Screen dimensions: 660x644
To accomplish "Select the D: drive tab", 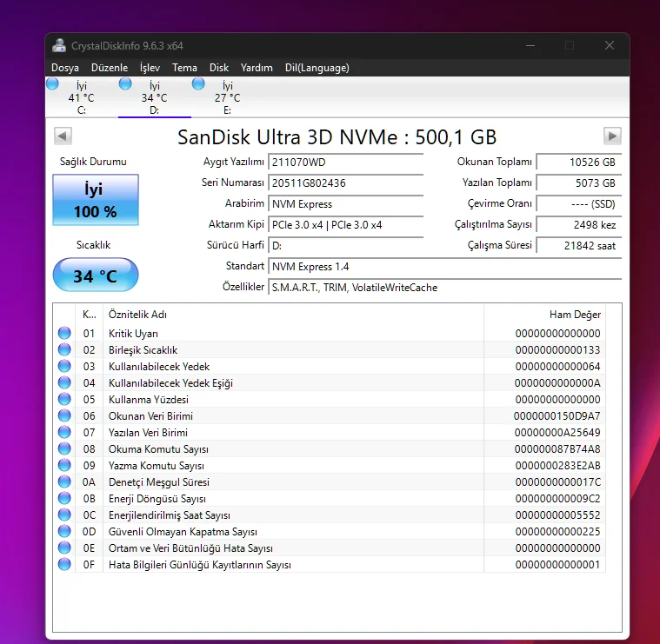I will 155,97.
